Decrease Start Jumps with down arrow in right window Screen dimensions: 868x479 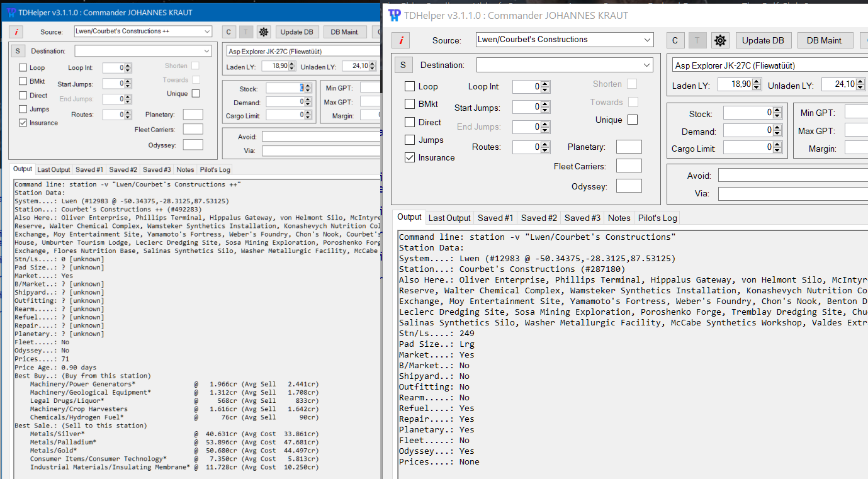pos(545,110)
